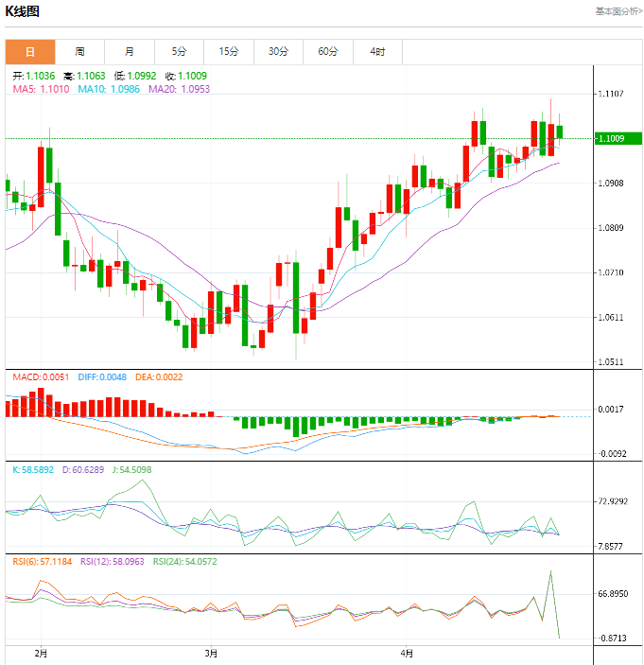Open the 15分 timeframe tab
Screen dimensions: 644x665
pos(229,52)
